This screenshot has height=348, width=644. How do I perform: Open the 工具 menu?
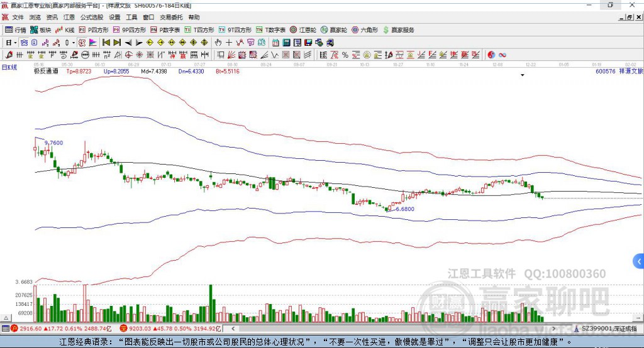(131, 17)
